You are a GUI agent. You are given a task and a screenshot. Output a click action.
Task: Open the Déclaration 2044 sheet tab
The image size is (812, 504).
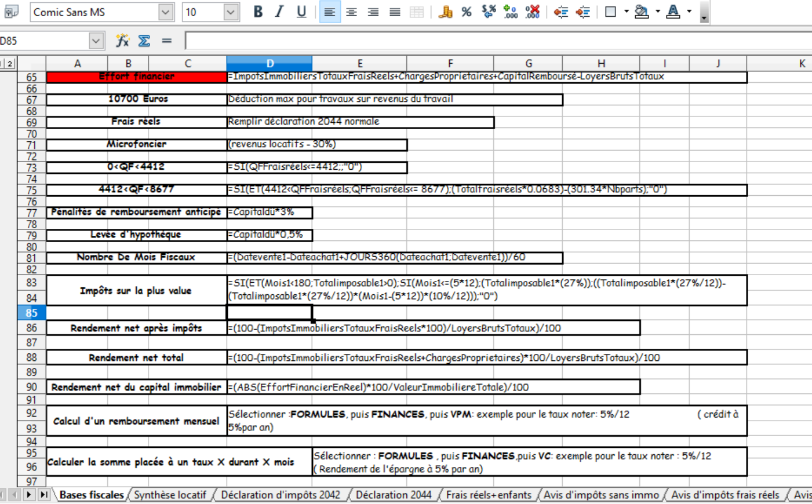[394, 495]
